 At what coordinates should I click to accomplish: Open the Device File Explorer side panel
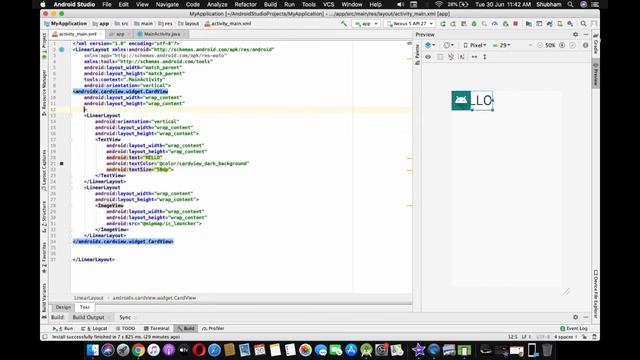pos(596,294)
